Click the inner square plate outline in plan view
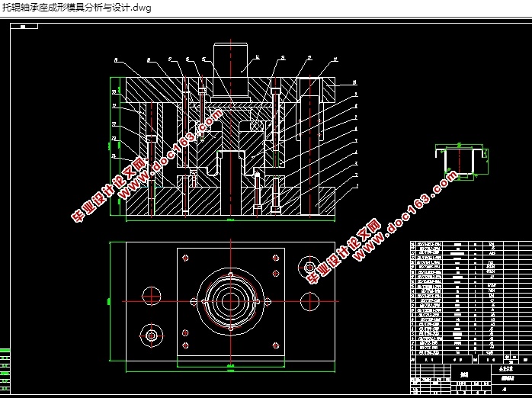The image size is (532, 398). pos(231,302)
